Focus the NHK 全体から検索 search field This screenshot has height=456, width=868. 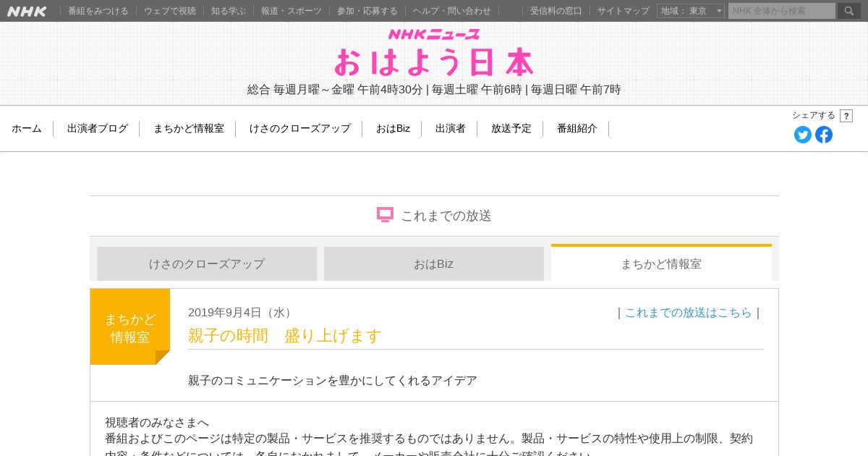coord(782,11)
